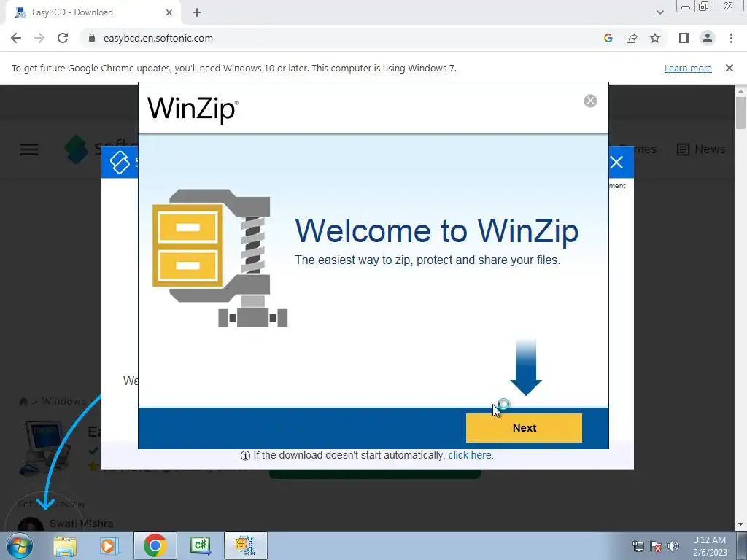Click Learn more link in update notice

pyautogui.click(x=688, y=68)
